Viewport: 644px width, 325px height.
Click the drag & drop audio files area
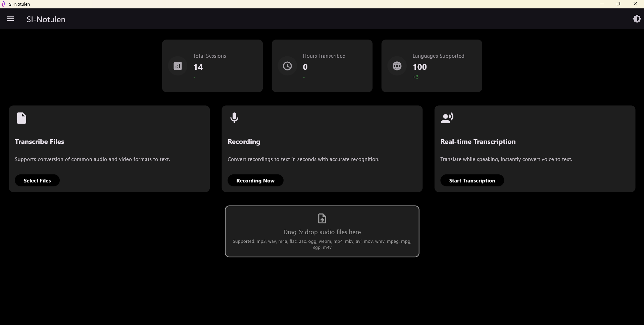click(322, 232)
